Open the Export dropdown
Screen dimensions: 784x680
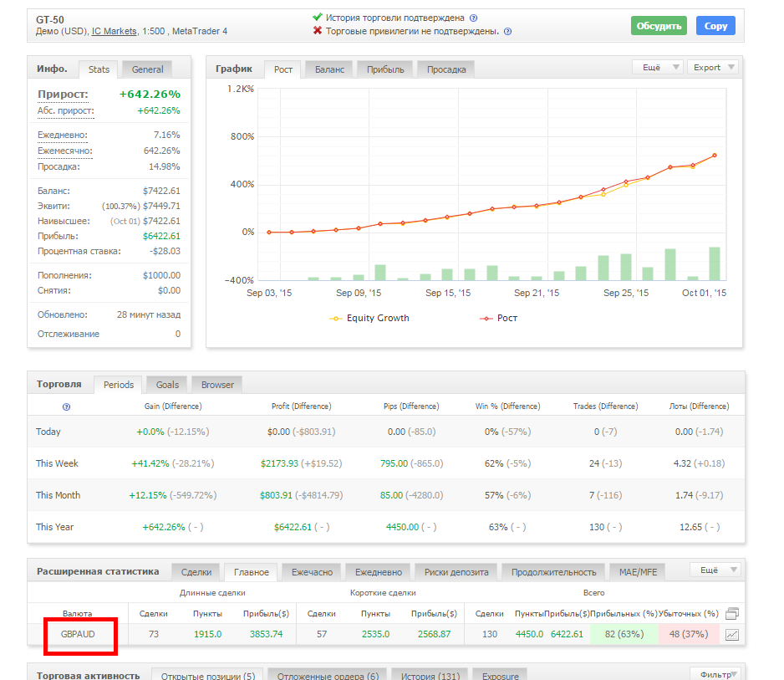tap(713, 67)
